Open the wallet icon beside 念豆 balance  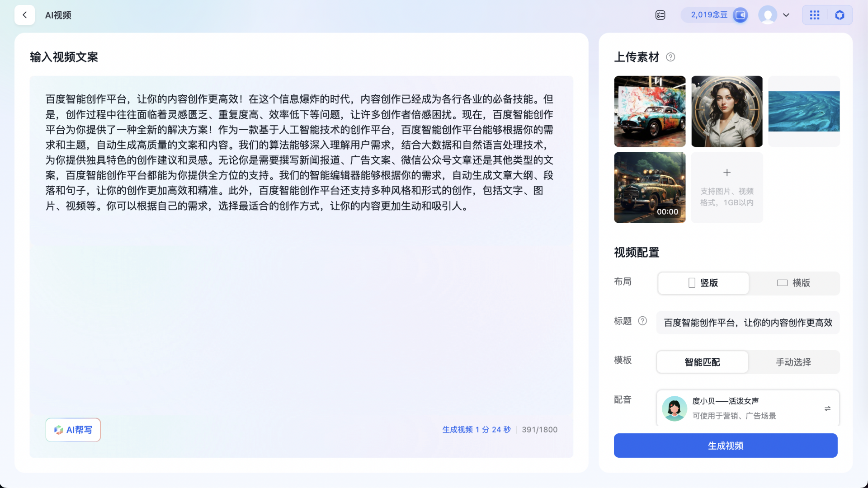coord(741,14)
